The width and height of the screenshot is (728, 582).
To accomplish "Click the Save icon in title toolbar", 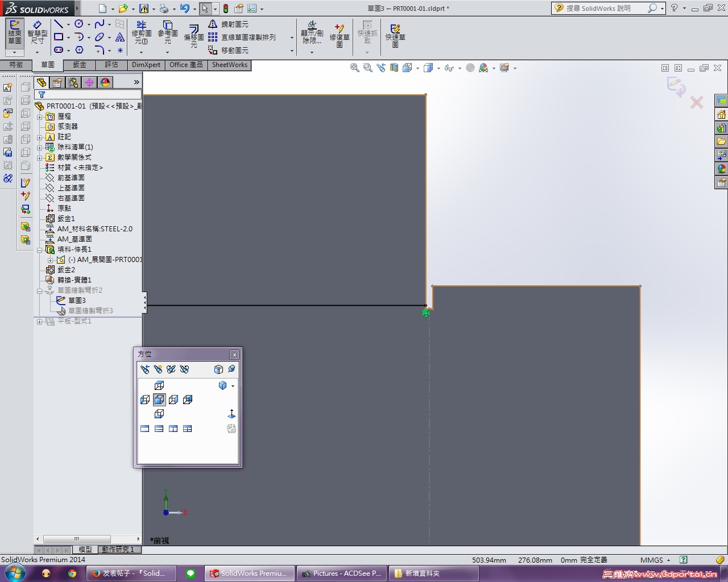I will click(144, 9).
